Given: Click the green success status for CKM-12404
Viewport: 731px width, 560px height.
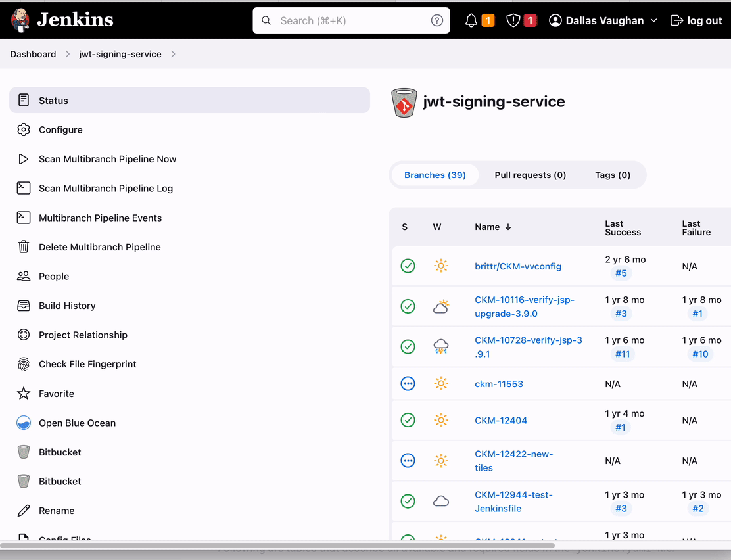Looking at the screenshot, I should click(408, 420).
